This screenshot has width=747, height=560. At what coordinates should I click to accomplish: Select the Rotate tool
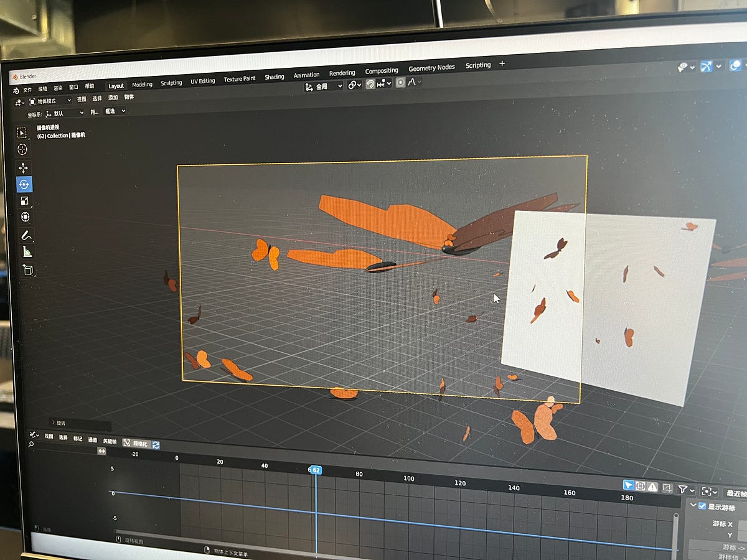click(x=25, y=184)
